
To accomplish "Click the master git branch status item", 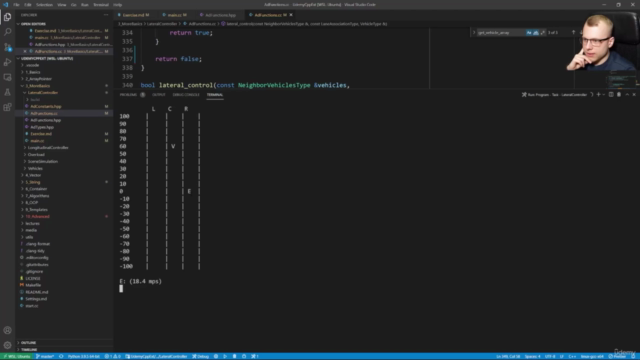I will click(x=45, y=356).
